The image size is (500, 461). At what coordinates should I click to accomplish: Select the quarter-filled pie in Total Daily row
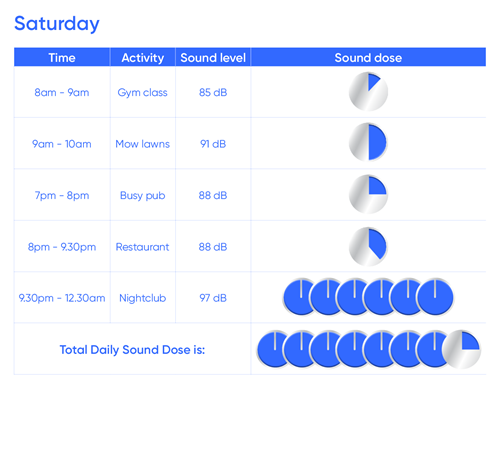(x=462, y=349)
